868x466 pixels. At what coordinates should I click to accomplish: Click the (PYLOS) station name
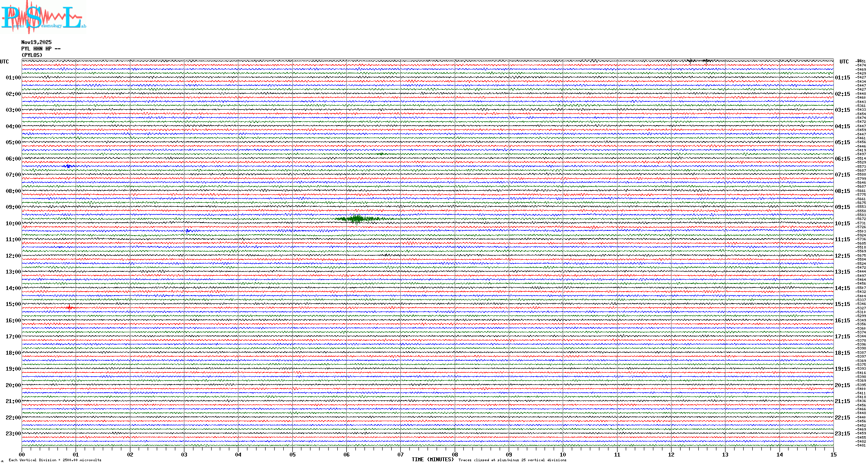(32, 55)
